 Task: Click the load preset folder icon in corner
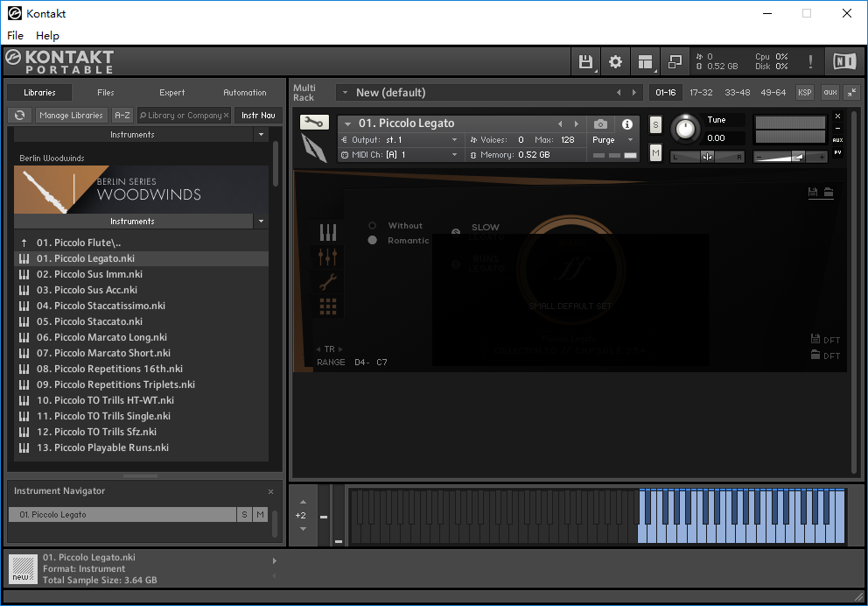[x=829, y=192]
